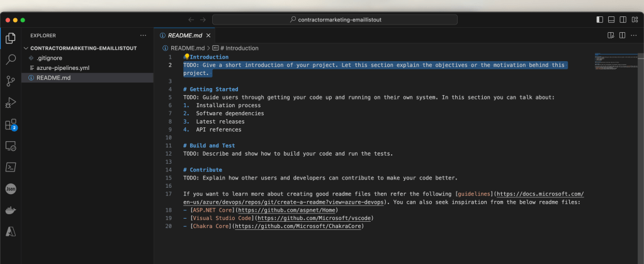The image size is (644, 264).
Task: Click the 'guidelines' link label on line 17
Action: (x=474, y=194)
